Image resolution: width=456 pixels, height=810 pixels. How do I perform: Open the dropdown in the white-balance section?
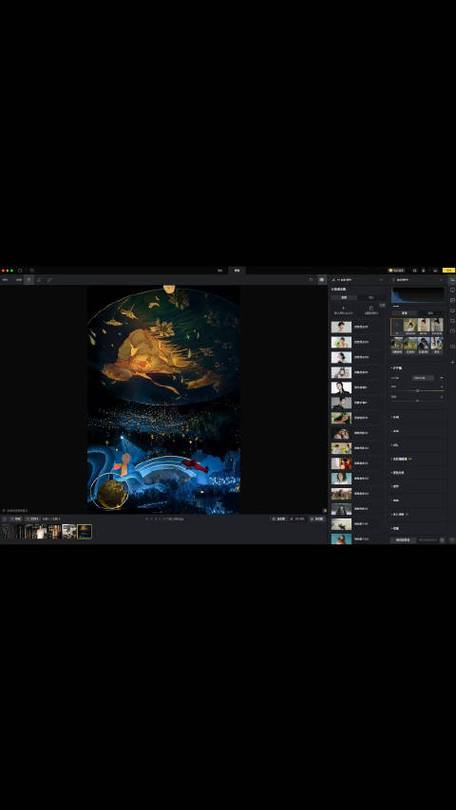tap(423, 378)
